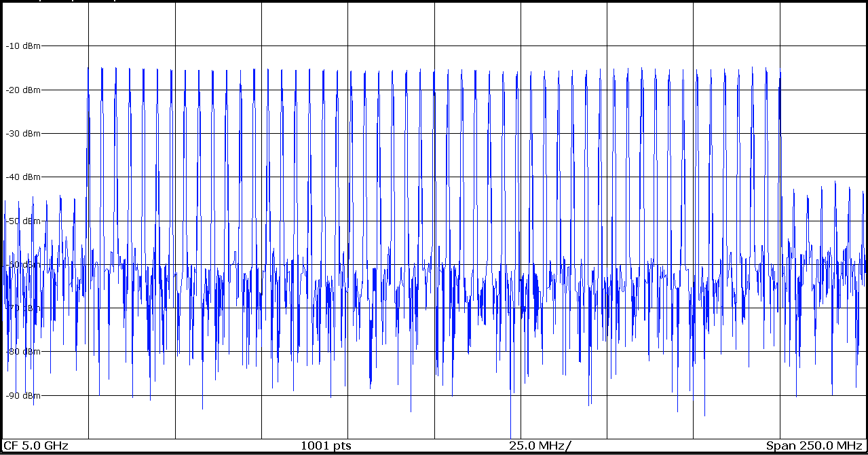Select the 25.0 MHz/ per-division label
The image size is (868, 455).
[x=540, y=446]
